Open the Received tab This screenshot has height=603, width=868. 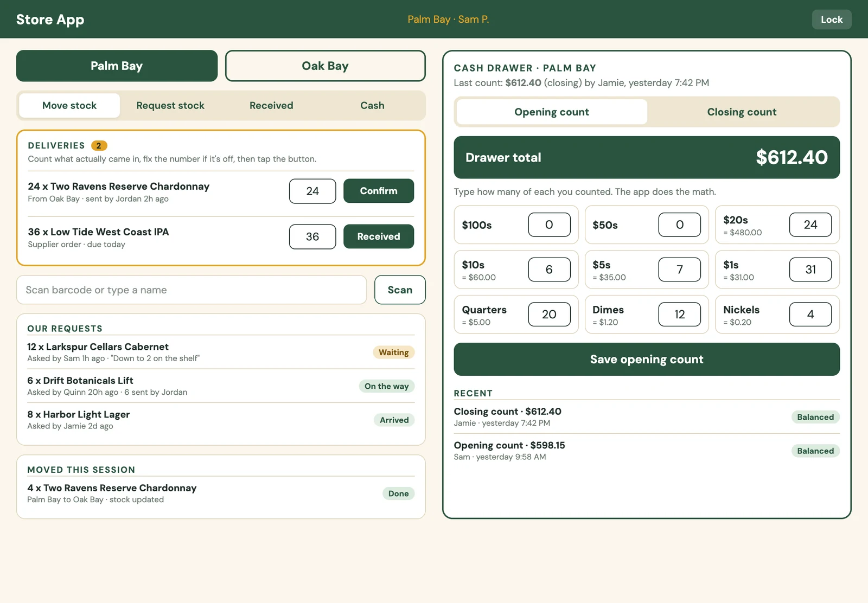coord(271,106)
